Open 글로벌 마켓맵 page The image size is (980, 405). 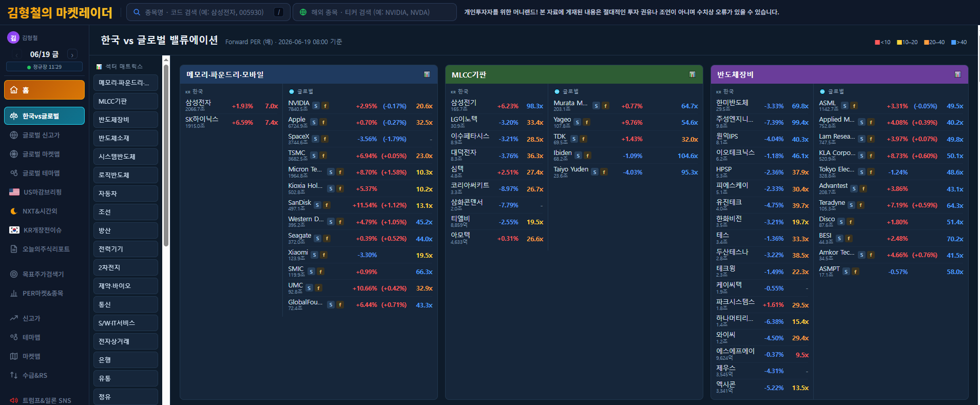44,154
